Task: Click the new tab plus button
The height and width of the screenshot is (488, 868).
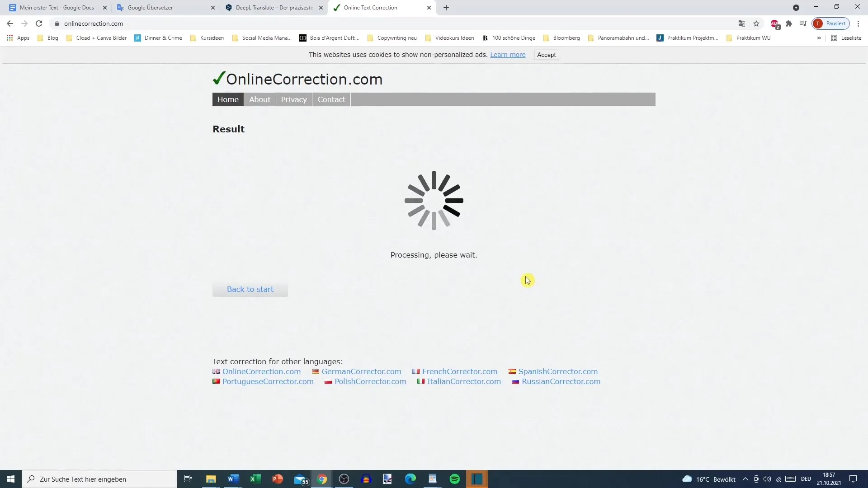Action: (x=446, y=7)
